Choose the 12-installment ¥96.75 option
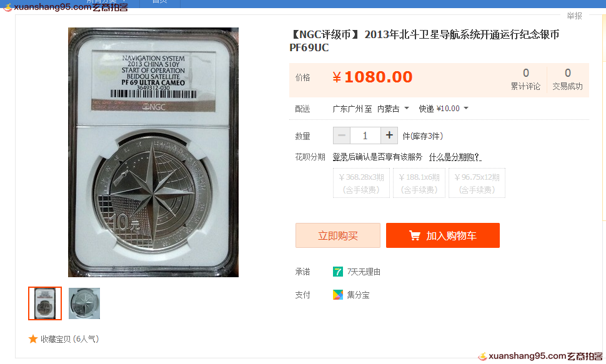606x364 pixels. coord(477,183)
